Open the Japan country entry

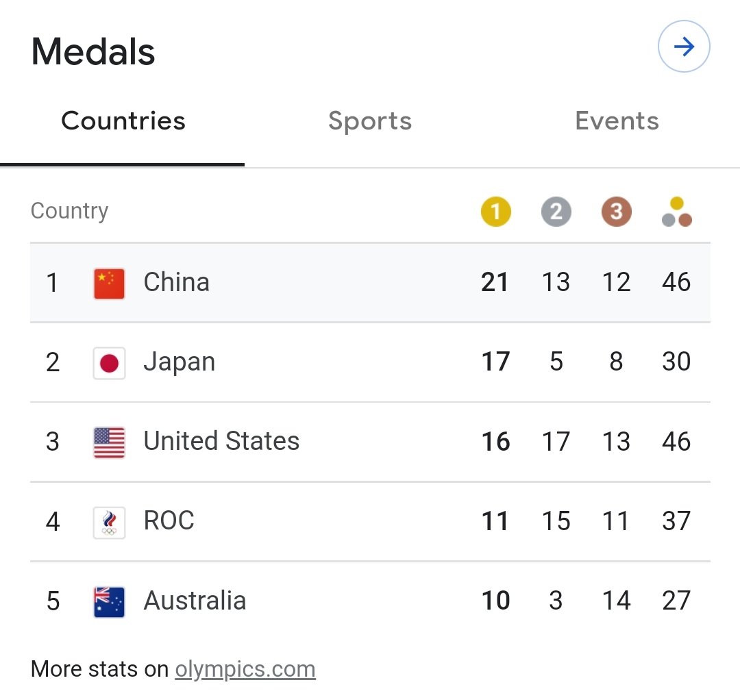point(180,362)
